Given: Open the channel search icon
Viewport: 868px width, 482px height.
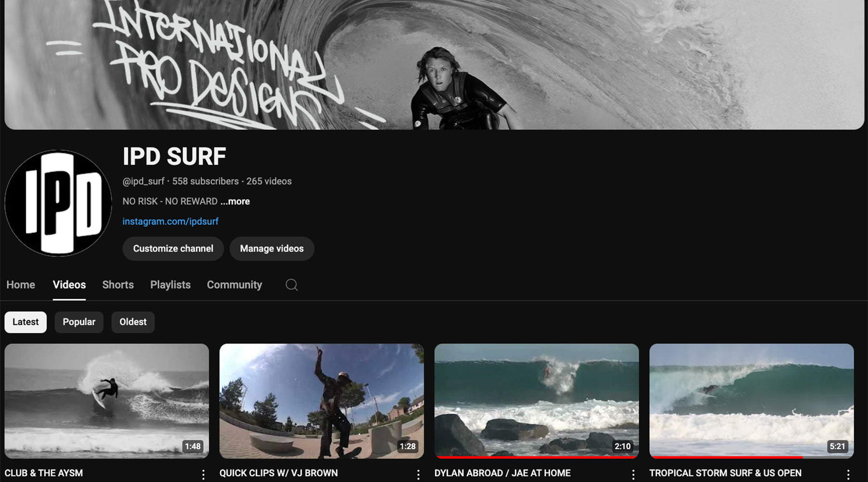Looking at the screenshot, I should pos(291,285).
